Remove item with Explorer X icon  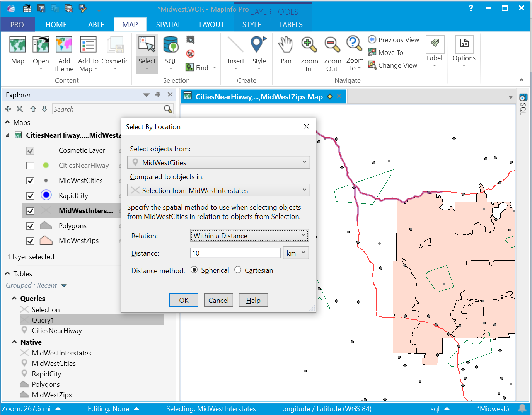(x=20, y=109)
